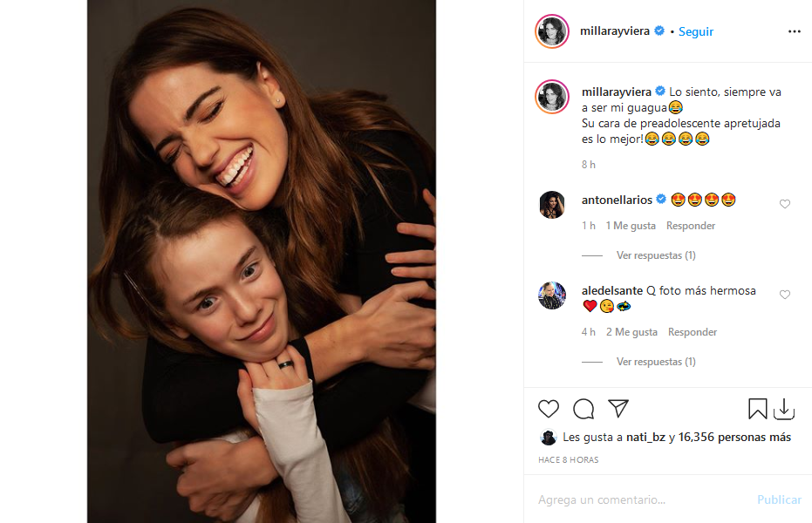Open antonellarios's profile avatar
This screenshot has height=523, width=812.
[552, 204]
